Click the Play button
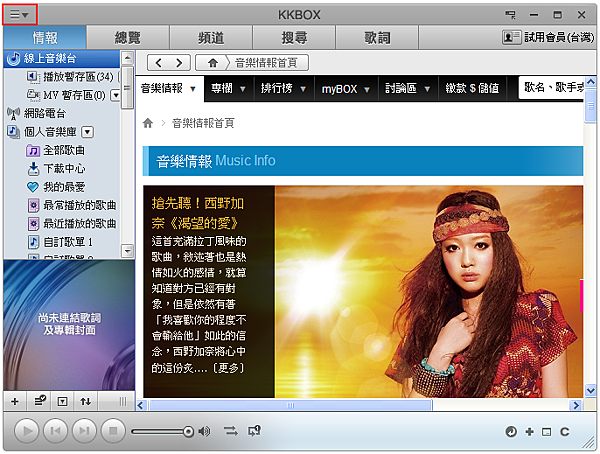600x454 pixels. 27,431
